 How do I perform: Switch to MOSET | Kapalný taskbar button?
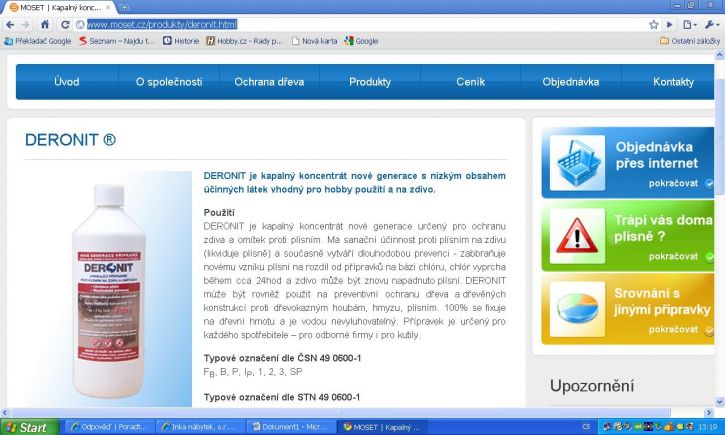[x=382, y=427]
